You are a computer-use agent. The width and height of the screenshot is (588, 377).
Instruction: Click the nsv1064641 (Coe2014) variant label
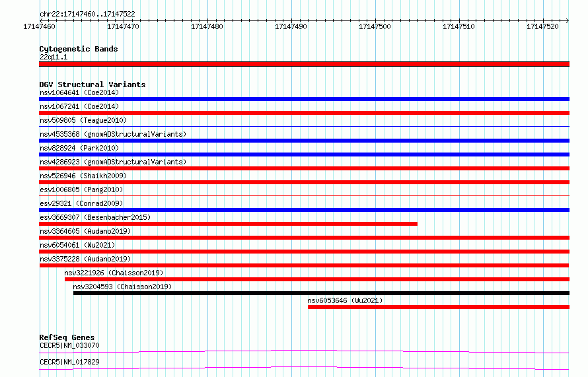point(79,92)
